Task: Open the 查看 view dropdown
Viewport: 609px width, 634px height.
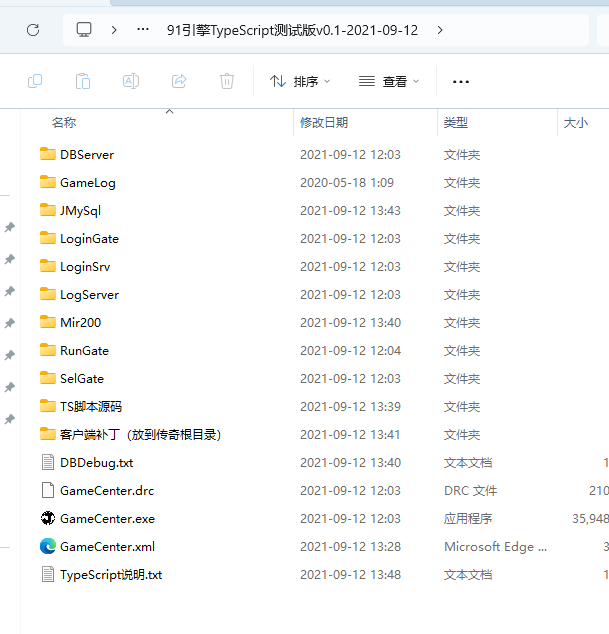Action: click(x=389, y=82)
